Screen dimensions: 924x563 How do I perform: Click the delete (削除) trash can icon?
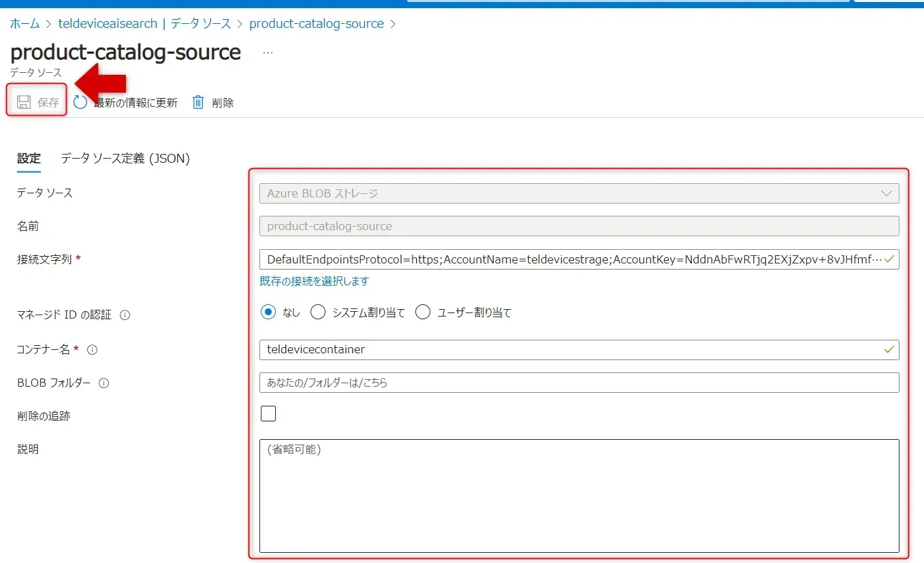198,102
